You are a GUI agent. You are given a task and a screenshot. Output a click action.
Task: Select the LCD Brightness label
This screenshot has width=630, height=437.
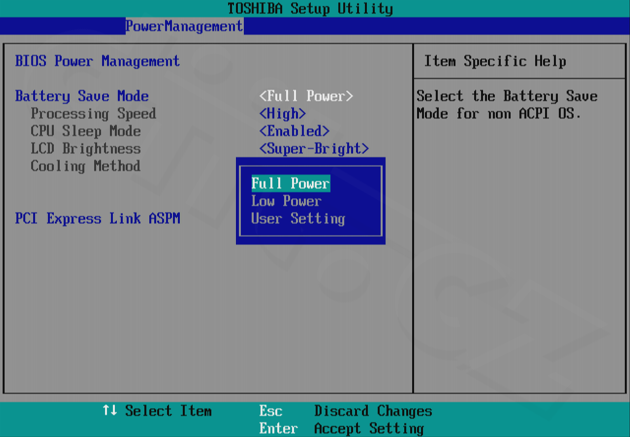[86, 149]
